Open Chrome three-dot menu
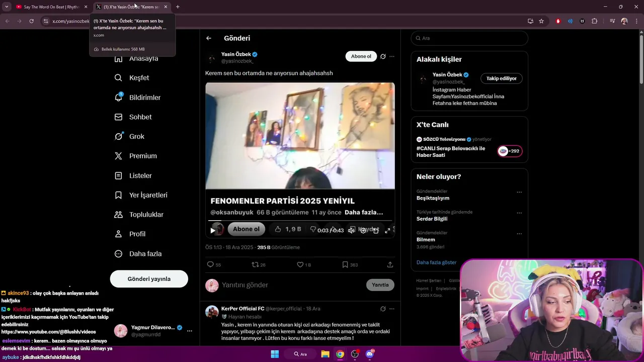The image size is (644, 362). point(637,21)
